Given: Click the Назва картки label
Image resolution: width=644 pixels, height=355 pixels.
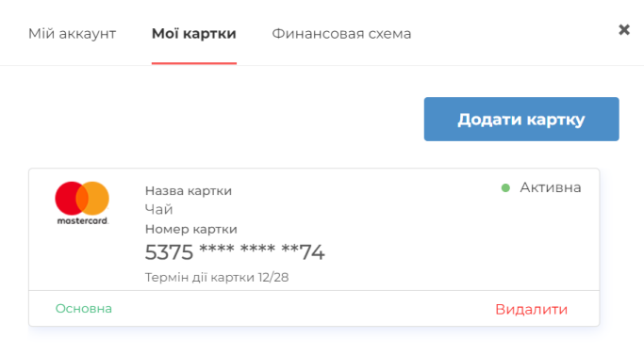Looking at the screenshot, I should (x=189, y=191).
